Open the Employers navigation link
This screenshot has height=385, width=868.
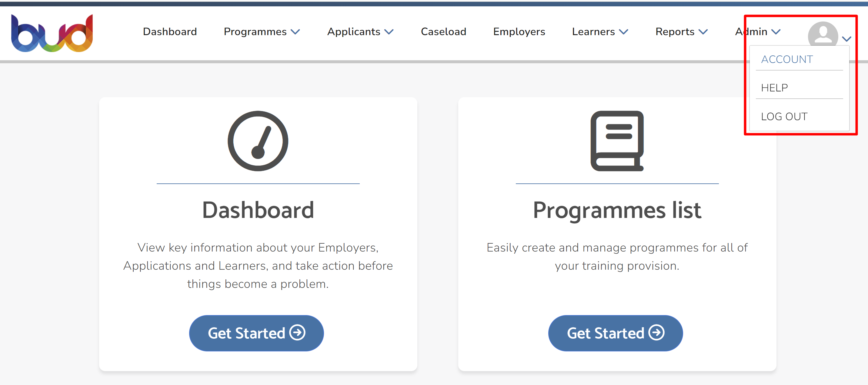[519, 32]
